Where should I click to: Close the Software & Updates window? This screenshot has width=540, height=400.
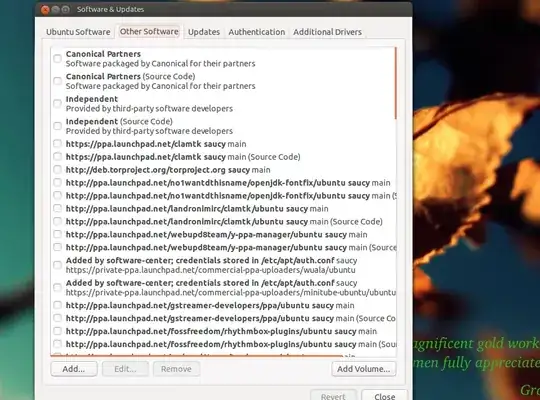click(x=45, y=10)
